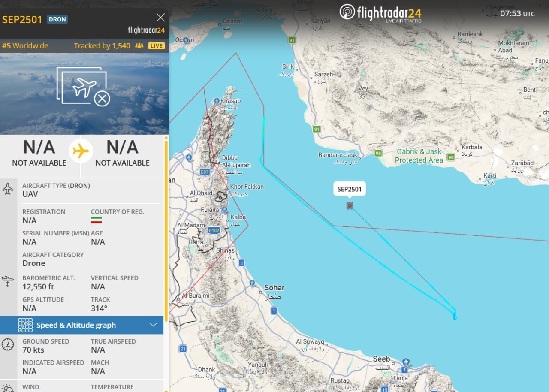Screen dimensions: 549x392
Task: Click the 70 kts ground speed value
Action: coord(34,350)
